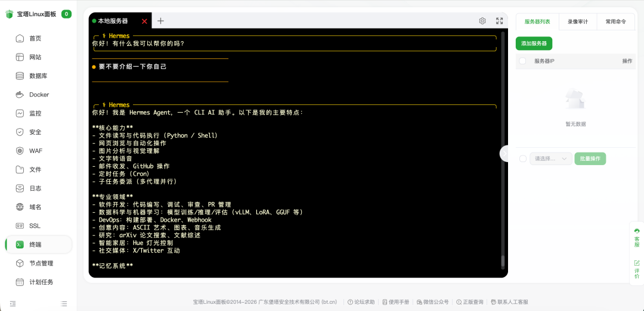Click the 操作 column header

point(627,61)
